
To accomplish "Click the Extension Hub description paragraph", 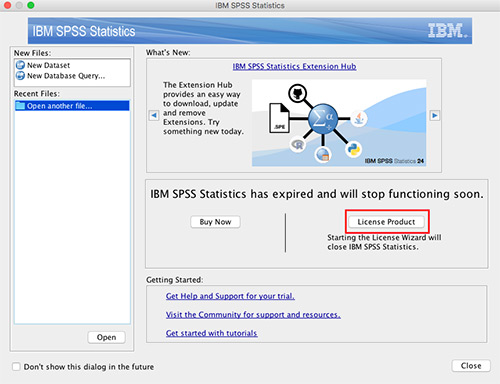I will point(203,108).
